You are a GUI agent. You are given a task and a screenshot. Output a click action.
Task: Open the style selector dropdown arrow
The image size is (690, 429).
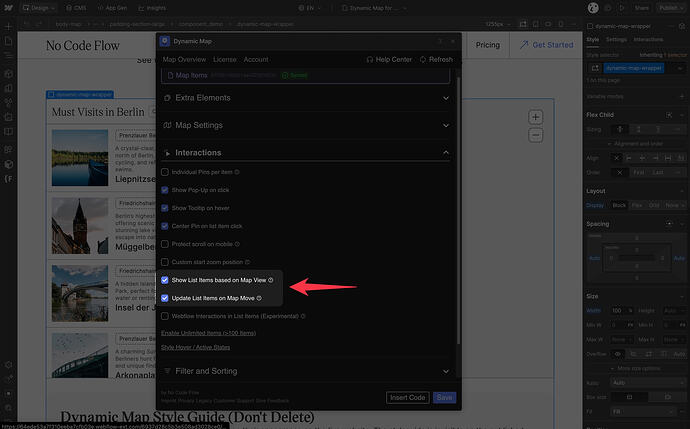680,68
